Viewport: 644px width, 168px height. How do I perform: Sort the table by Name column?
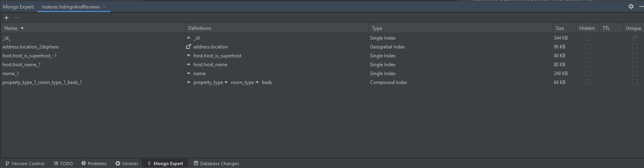point(11,28)
